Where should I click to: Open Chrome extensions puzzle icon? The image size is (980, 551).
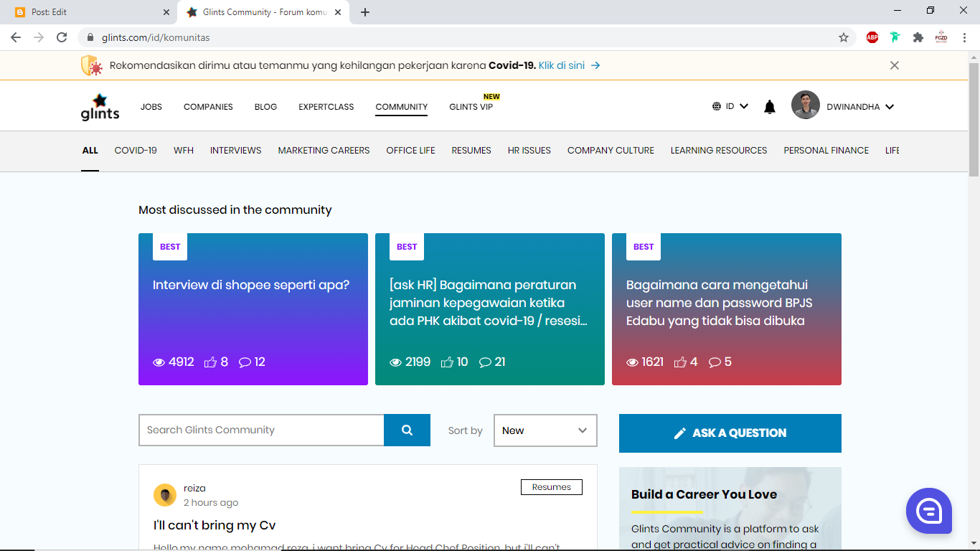918,37
